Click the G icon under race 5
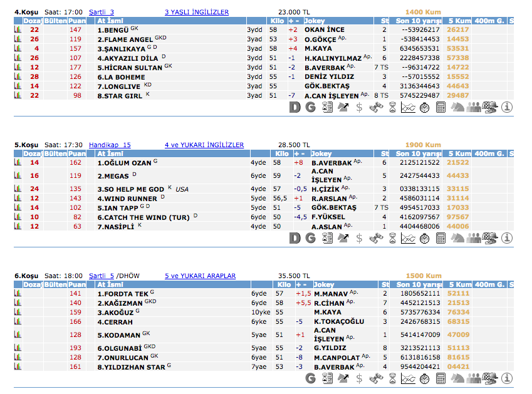Screen dimensions: 532x394 click(x=310, y=238)
